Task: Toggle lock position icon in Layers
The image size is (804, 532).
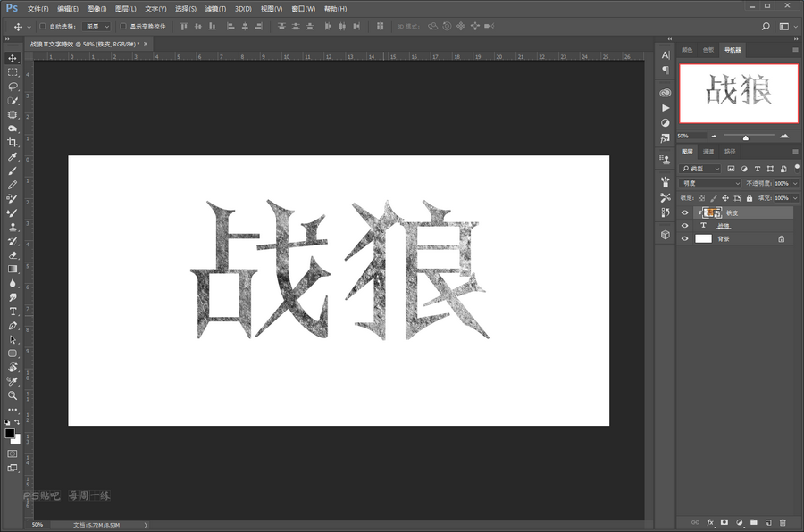Action: 725,198
